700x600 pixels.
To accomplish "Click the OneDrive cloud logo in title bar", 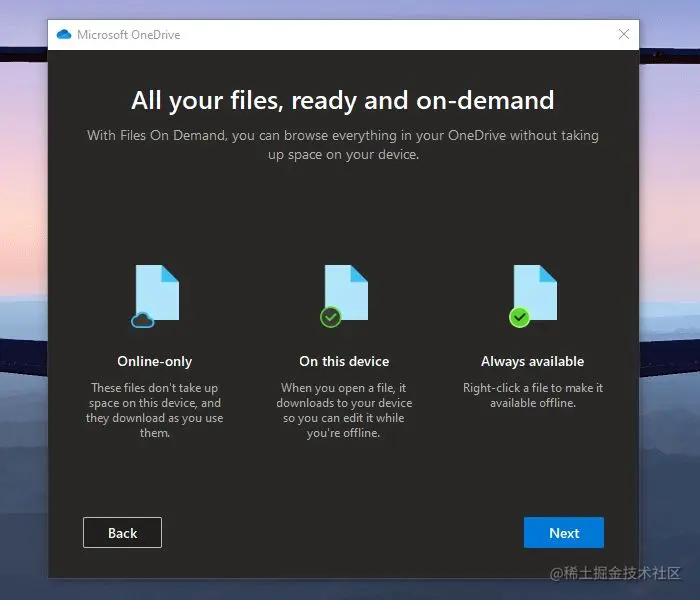I will 64,34.
